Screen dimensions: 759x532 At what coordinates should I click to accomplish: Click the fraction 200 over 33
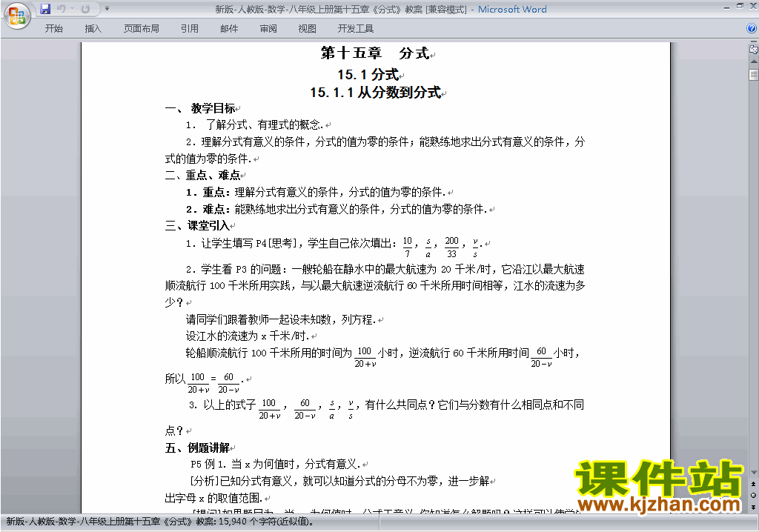tap(451, 247)
